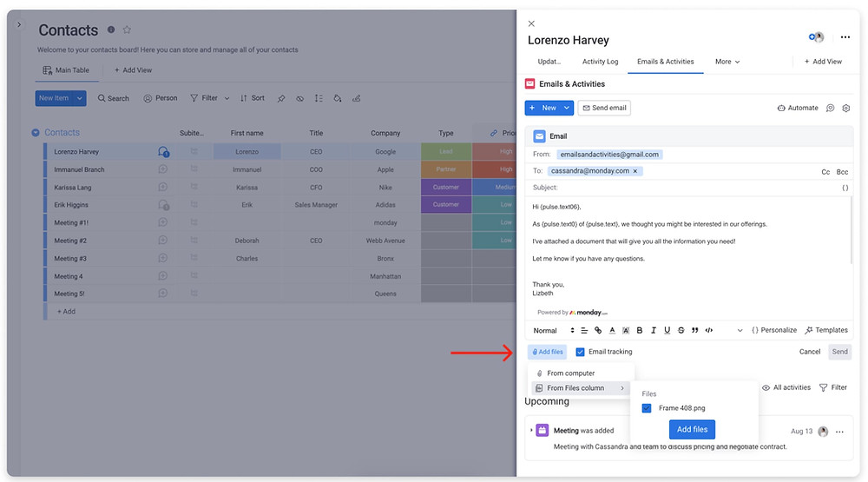Cancel the email draft
The image size is (868, 482).
coord(810,352)
